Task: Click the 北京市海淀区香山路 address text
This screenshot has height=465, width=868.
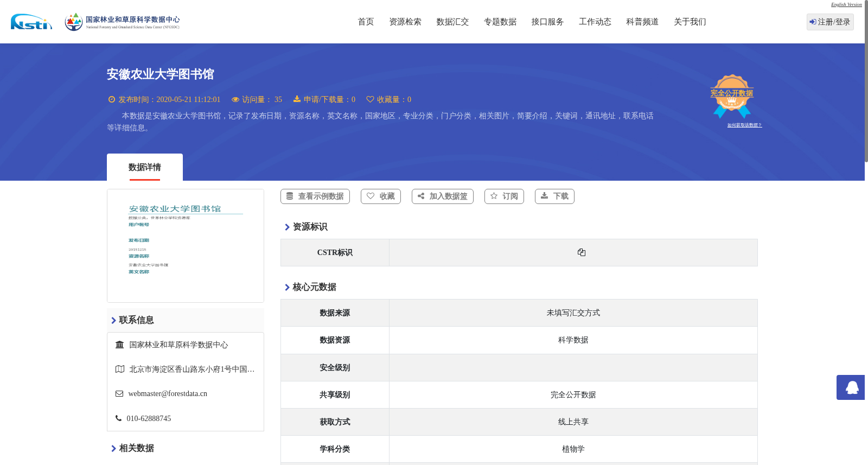Action: point(192,369)
